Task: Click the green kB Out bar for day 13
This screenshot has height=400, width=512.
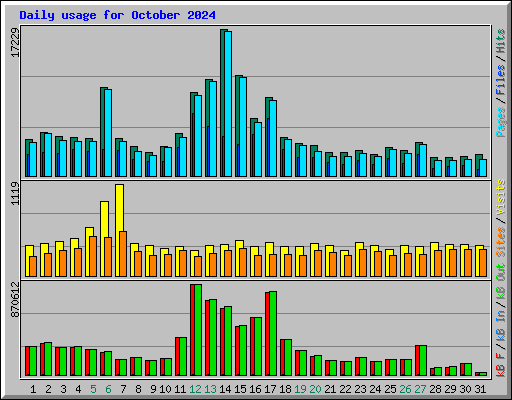Action: 213,338
